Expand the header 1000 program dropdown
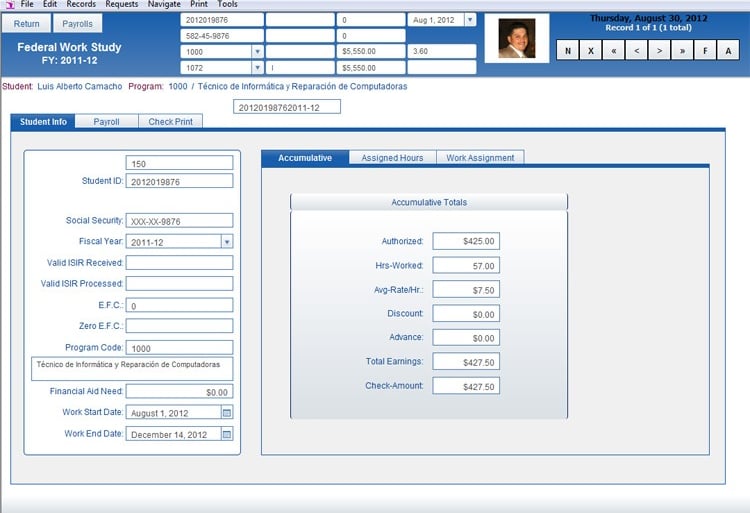 click(257, 52)
